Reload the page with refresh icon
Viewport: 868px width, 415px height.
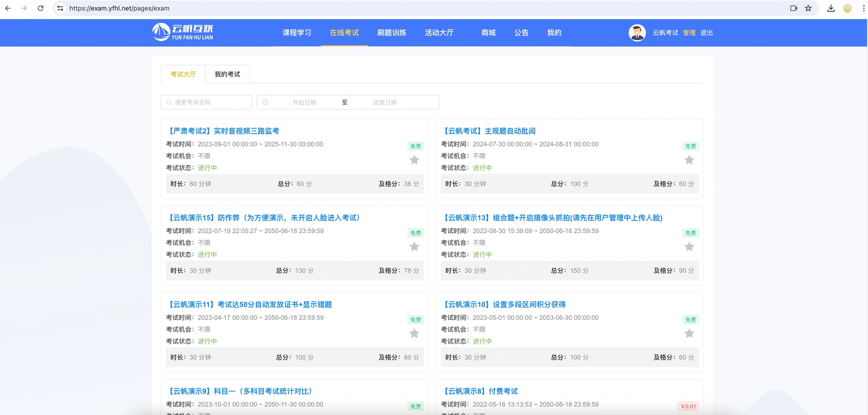pos(41,8)
